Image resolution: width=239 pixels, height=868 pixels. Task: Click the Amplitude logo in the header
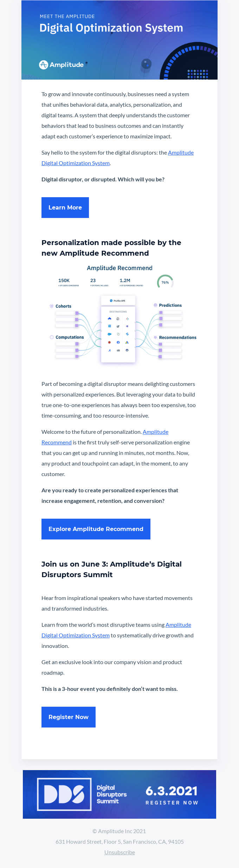pyautogui.click(x=62, y=65)
